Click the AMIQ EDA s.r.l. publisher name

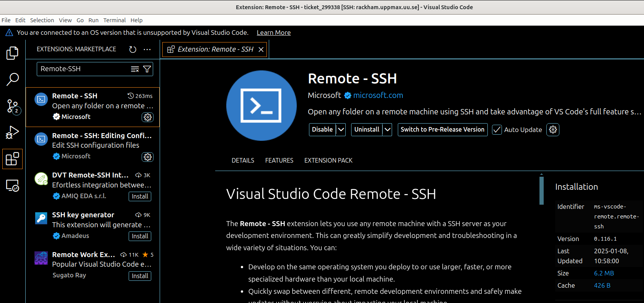coord(84,196)
